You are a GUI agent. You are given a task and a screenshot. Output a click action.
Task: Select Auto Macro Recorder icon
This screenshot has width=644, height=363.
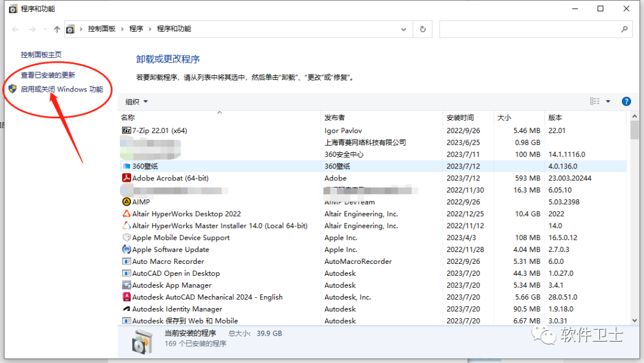[x=126, y=262]
